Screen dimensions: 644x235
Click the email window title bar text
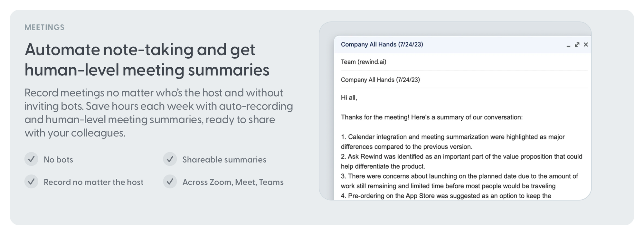pos(382,44)
